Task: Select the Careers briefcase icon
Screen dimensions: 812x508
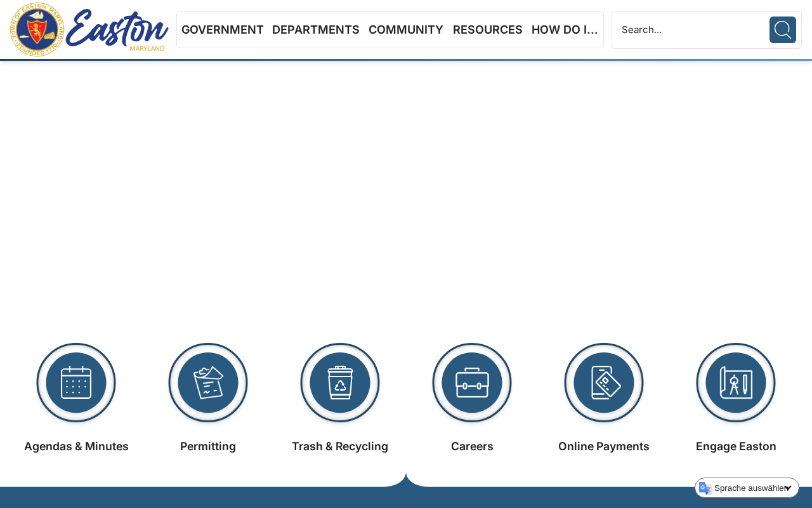Action: [472, 383]
